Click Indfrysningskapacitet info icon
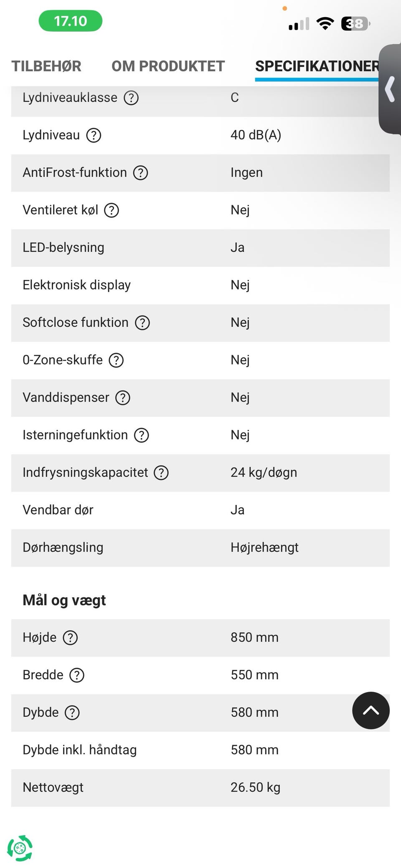401x868 pixels. pos(161,473)
